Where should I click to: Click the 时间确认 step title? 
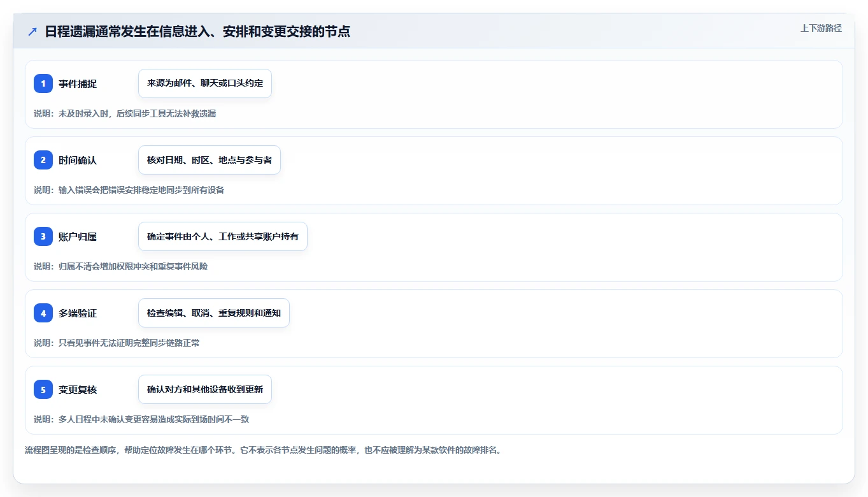point(78,160)
